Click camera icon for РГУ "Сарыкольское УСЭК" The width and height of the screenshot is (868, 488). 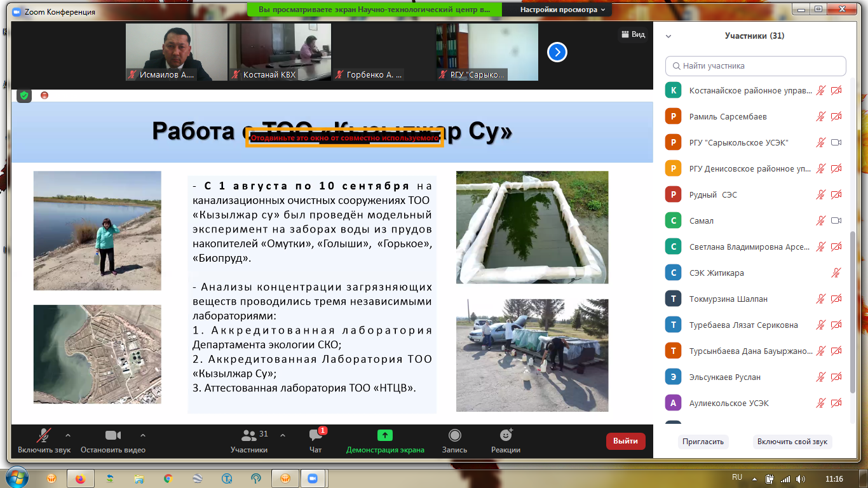tap(836, 142)
